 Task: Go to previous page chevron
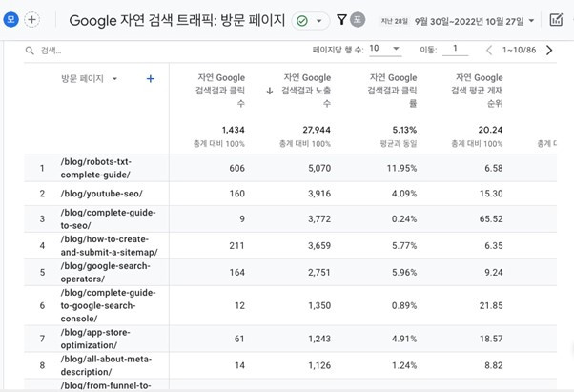489,51
